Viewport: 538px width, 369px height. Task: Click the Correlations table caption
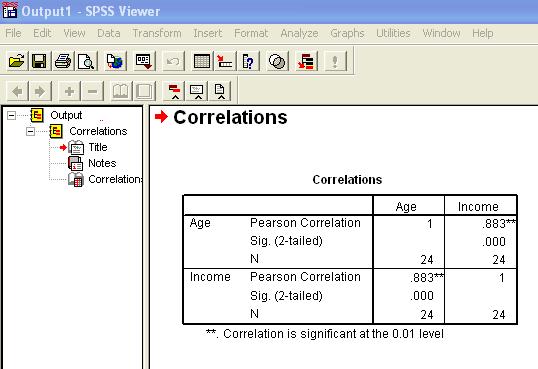tap(347, 180)
